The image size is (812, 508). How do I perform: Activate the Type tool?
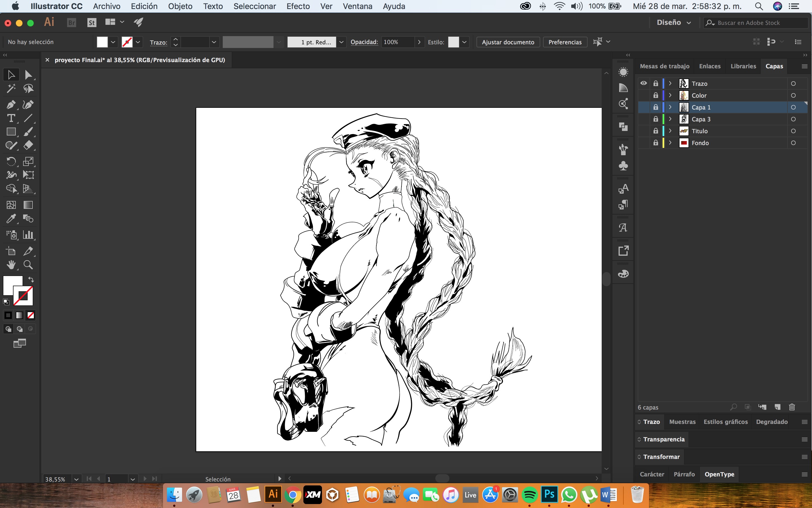pyautogui.click(x=11, y=118)
